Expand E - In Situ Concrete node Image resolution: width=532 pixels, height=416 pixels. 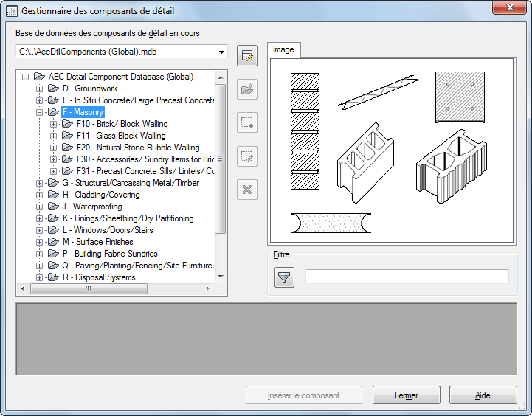(39, 101)
